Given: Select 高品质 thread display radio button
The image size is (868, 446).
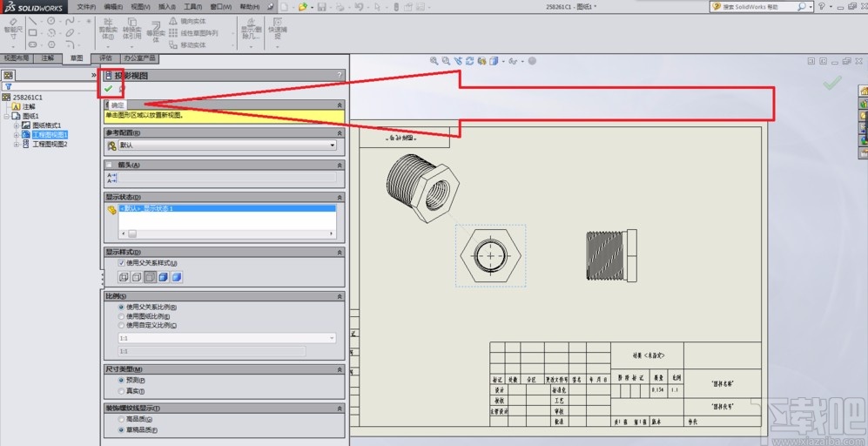Looking at the screenshot, I should click(121, 419).
